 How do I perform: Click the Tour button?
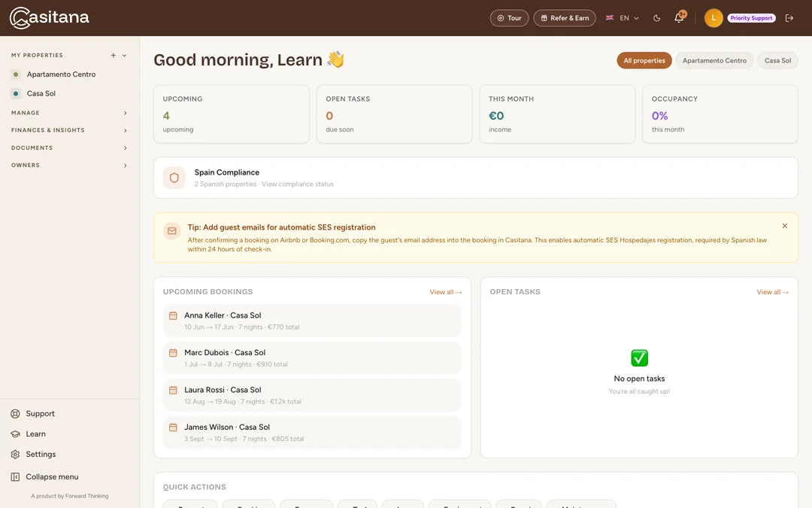[509, 18]
